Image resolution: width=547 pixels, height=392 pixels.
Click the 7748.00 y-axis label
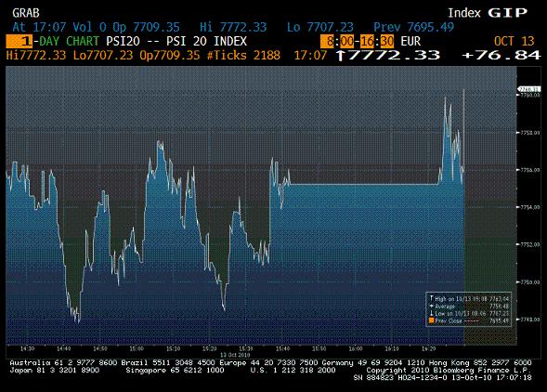[x=530, y=320]
